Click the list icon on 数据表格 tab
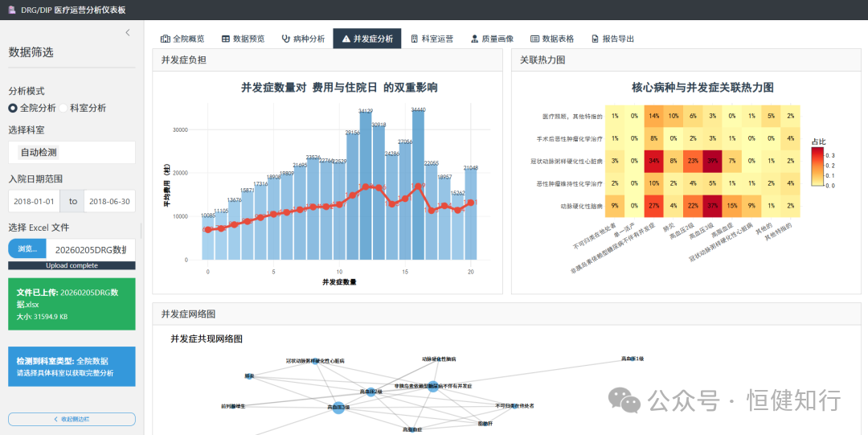 pos(534,39)
